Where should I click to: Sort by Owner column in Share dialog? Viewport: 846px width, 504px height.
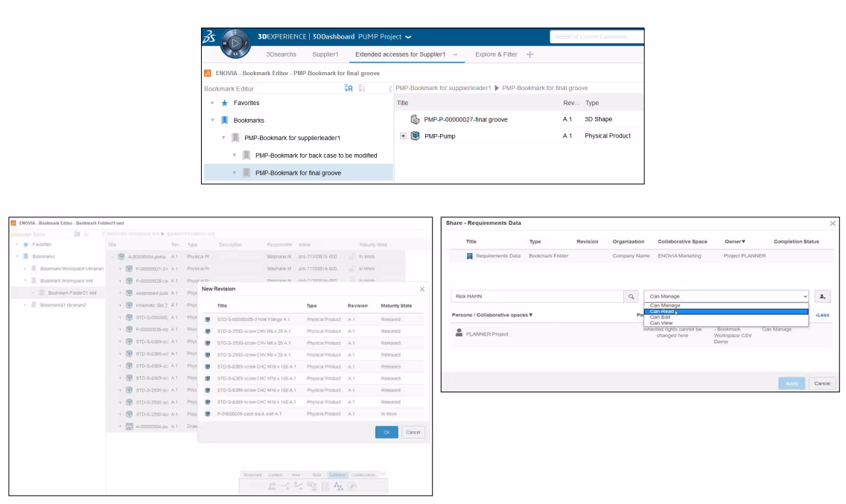coord(734,242)
